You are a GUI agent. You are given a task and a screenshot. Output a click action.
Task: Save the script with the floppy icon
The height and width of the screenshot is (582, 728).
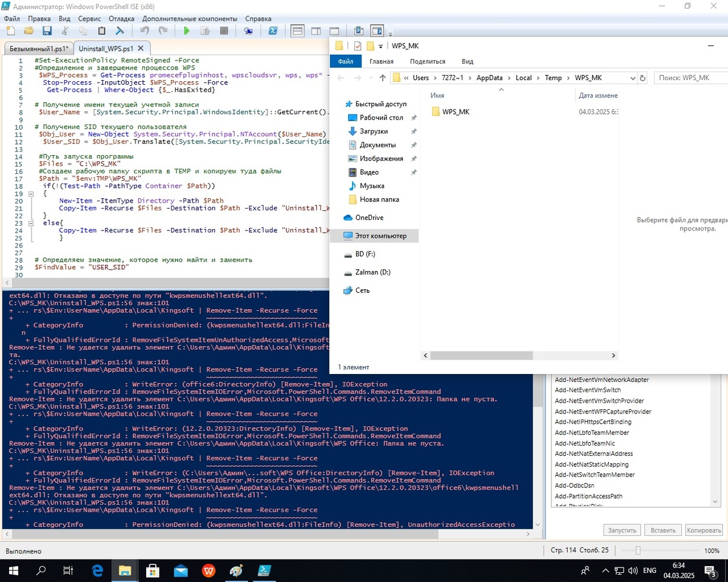click(x=47, y=30)
